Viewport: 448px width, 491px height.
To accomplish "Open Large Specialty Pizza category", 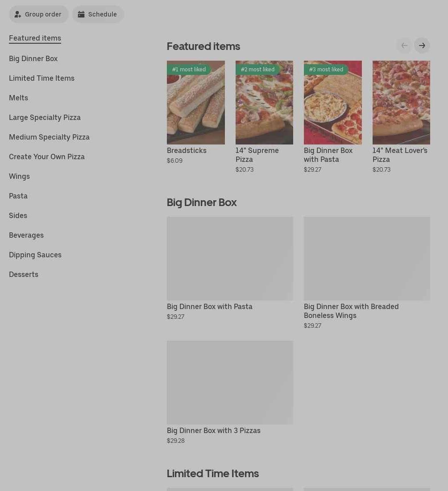I will (x=45, y=117).
